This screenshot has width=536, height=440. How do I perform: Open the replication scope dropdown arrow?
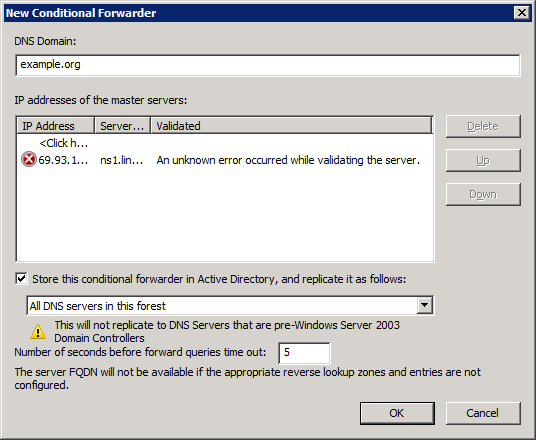(x=425, y=305)
